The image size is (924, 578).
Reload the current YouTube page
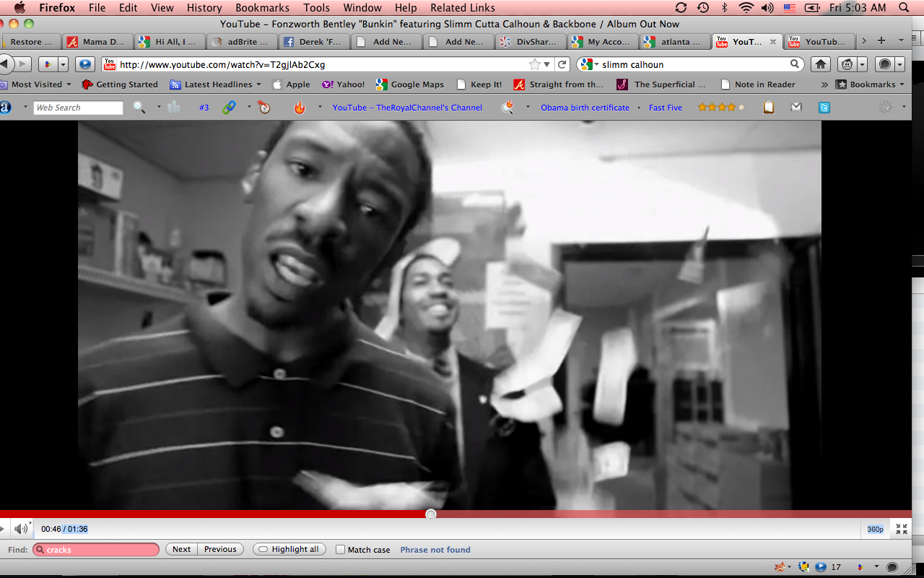562,64
